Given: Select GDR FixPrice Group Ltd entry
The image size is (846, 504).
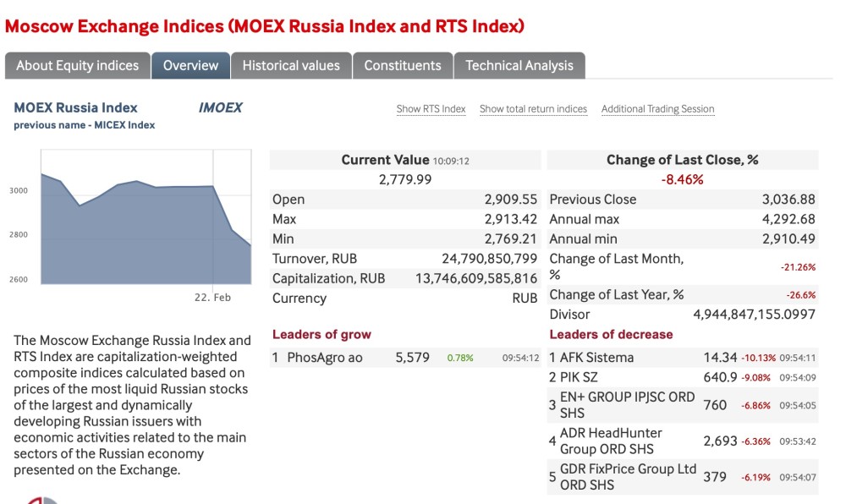Looking at the screenshot, I should pyautogui.click(x=627, y=477).
